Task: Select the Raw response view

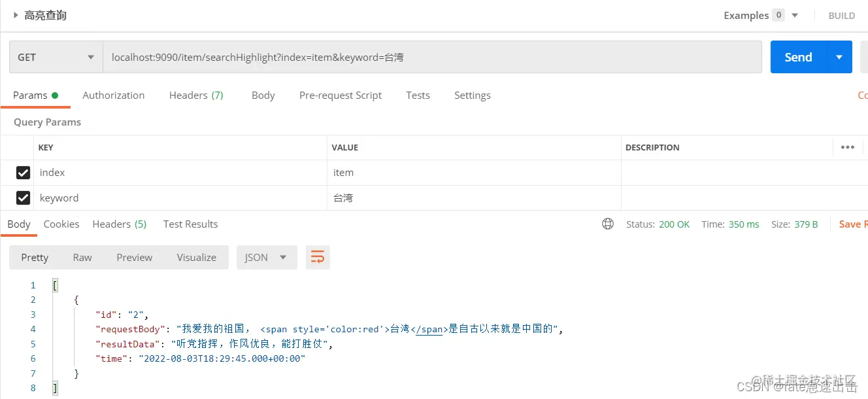Action: (82, 257)
